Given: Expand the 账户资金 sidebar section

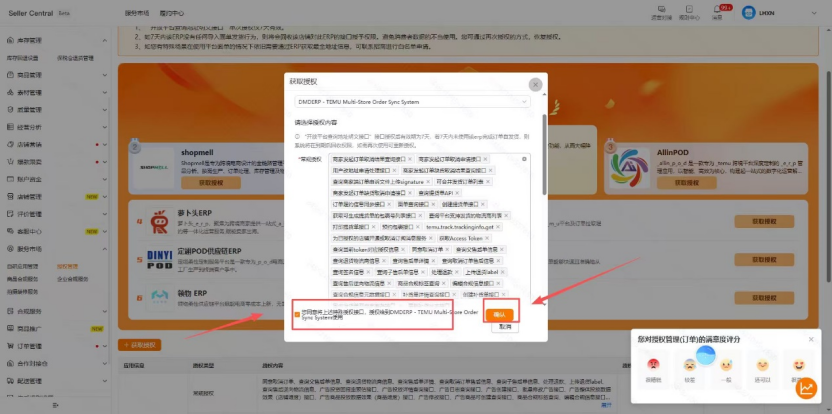Looking at the screenshot, I should pyautogui.click(x=105, y=179).
